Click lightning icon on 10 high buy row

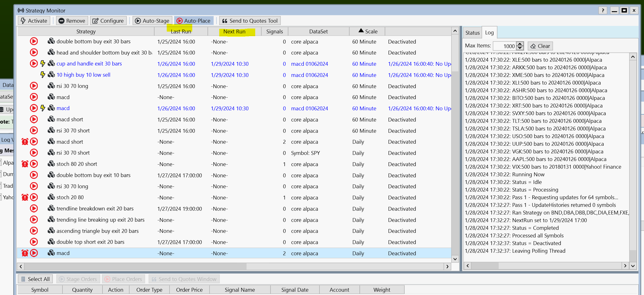[x=43, y=75]
